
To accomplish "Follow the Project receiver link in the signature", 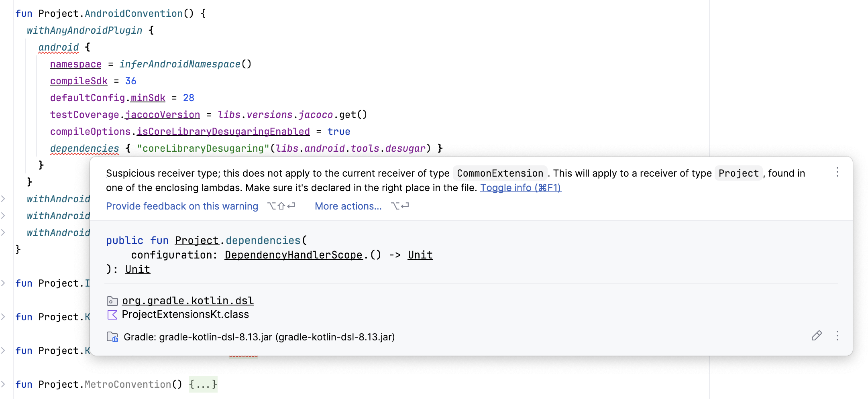I will coord(197,240).
